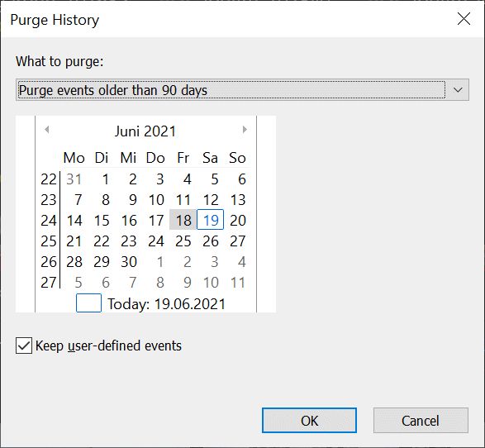
Task: Click the So weekday header
Action: pyautogui.click(x=237, y=158)
